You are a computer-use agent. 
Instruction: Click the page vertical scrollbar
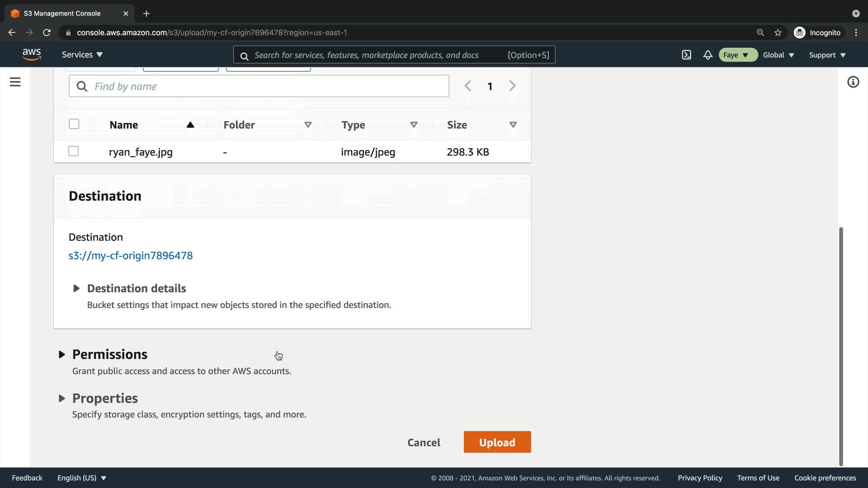841,346
